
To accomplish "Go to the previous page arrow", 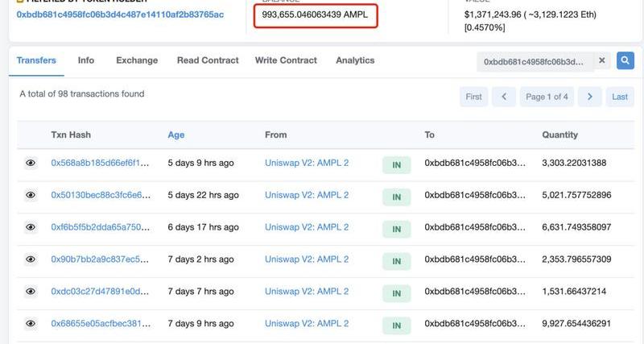I will pos(504,97).
